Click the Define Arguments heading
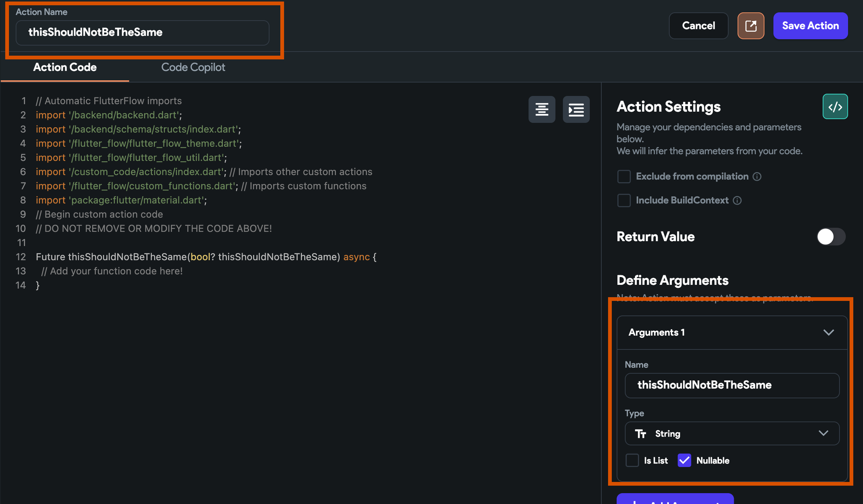Screen dimensions: 863x504 [672, 280]
